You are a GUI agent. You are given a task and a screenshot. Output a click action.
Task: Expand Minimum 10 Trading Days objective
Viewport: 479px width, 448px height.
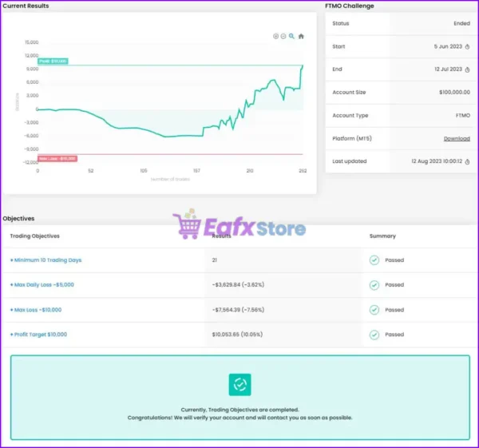coord(46,260)
